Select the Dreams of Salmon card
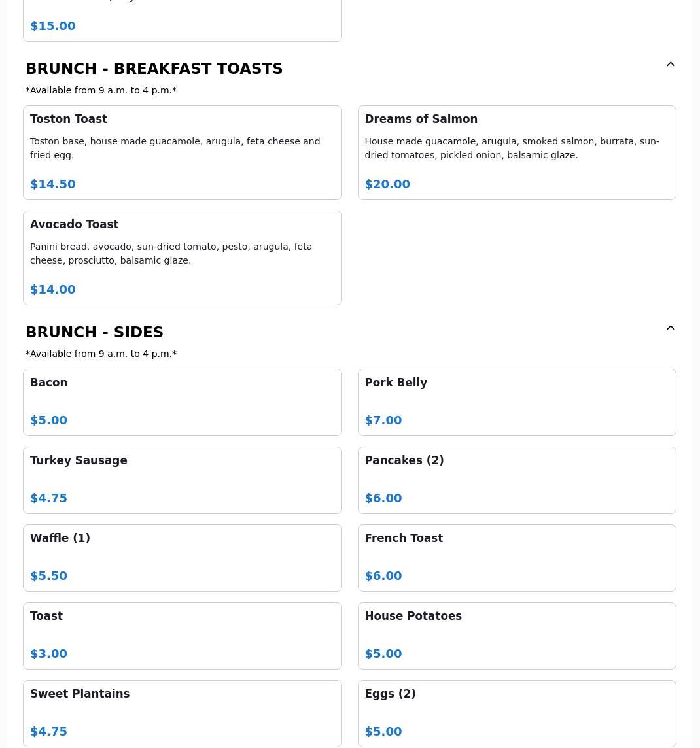Screen dimensions: 700x748 (516, 152)
